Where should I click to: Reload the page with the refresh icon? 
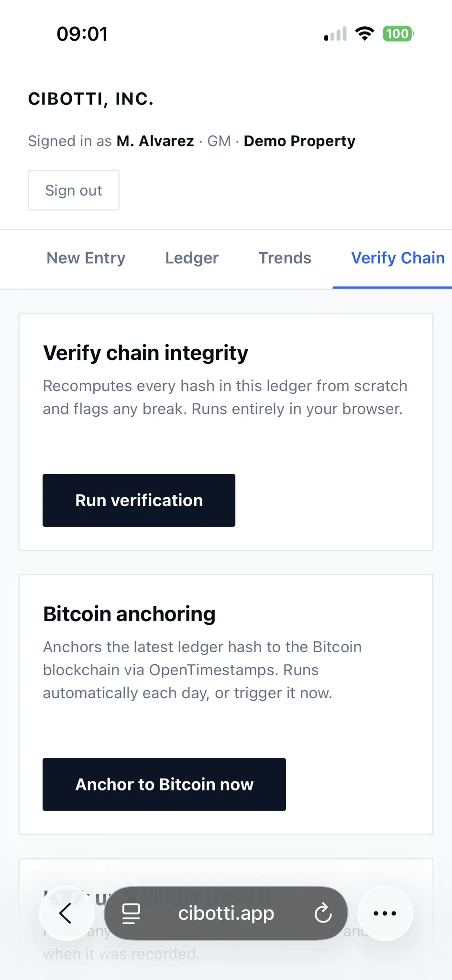point(323,913)
